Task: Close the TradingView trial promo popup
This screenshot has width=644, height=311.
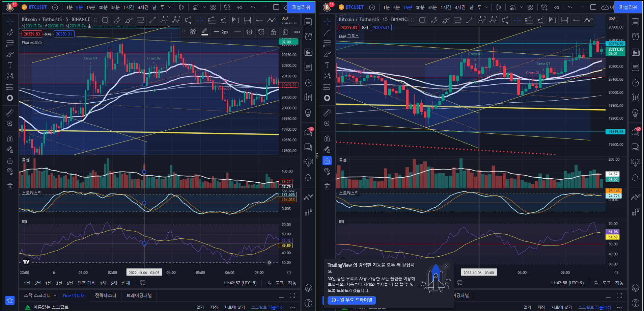Action: point(446,266)
